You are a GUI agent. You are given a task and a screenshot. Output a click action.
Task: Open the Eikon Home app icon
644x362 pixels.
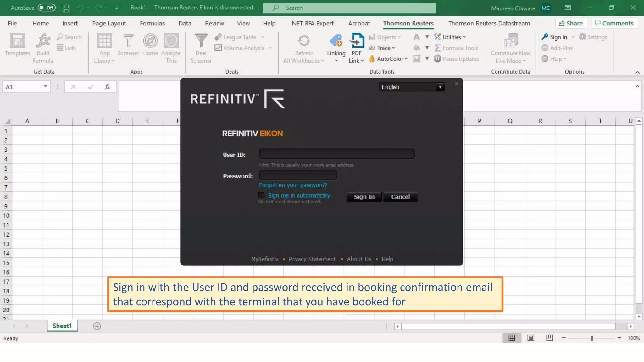pyautogui.click(x=150, y=45)
